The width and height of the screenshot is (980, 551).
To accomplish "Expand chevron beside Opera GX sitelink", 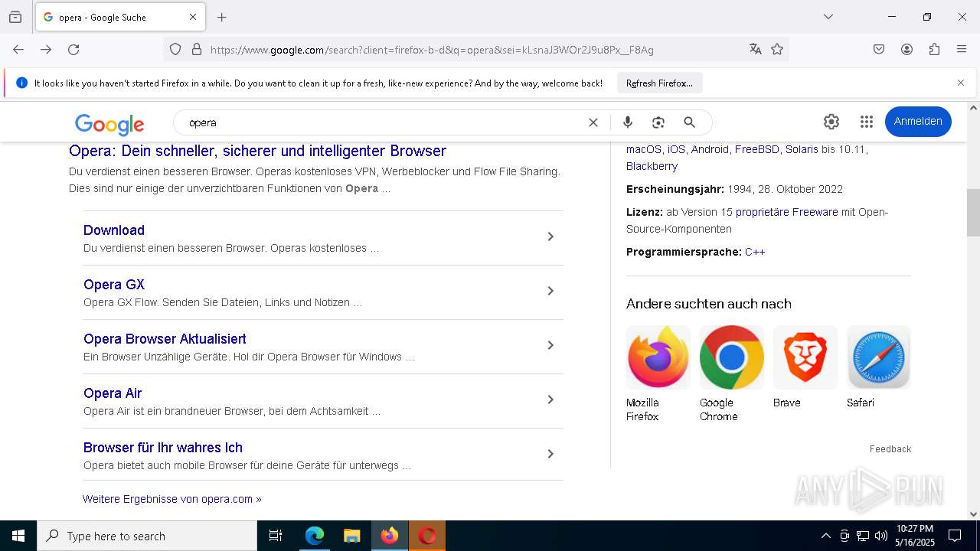I will pyautogui.click(x=550, y=291).
